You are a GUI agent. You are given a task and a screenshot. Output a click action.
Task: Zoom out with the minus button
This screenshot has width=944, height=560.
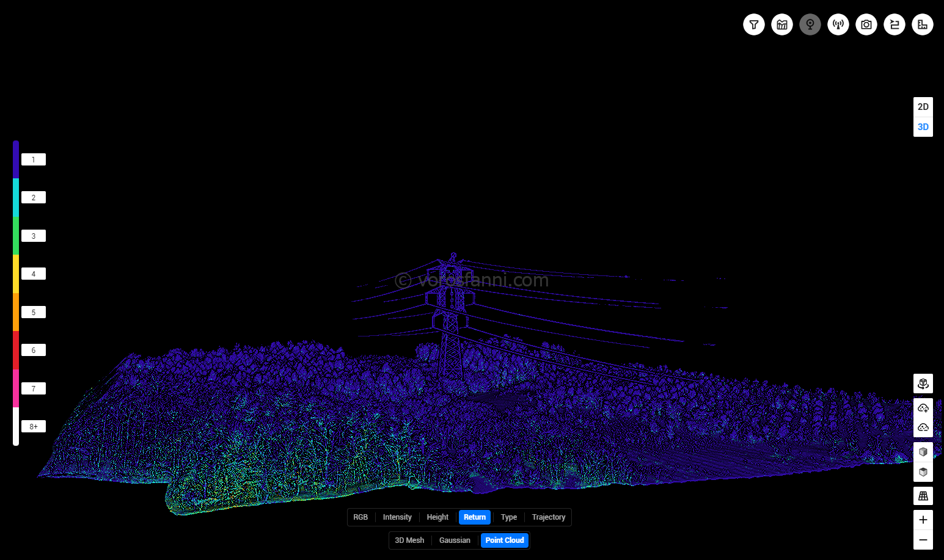[923, 540]
